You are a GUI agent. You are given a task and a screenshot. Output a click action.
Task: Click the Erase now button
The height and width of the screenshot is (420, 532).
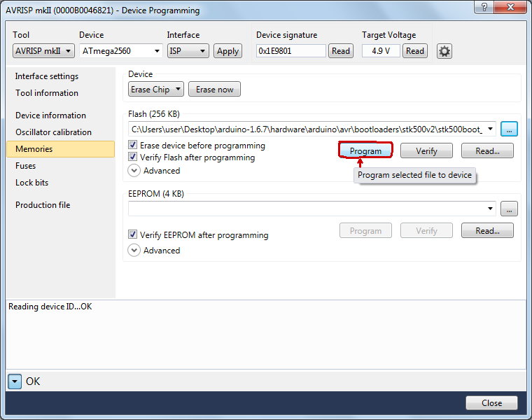click(214, 90)
